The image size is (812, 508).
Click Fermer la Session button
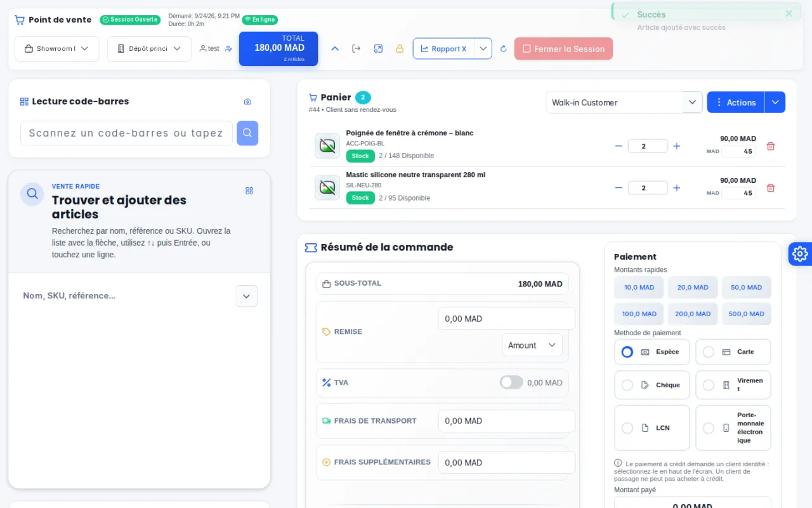click(563, 49)
